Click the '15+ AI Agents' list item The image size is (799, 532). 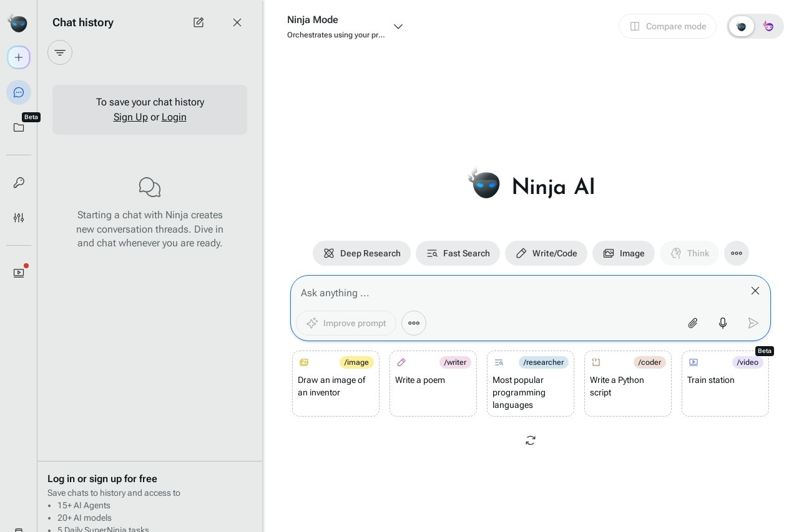84,505
